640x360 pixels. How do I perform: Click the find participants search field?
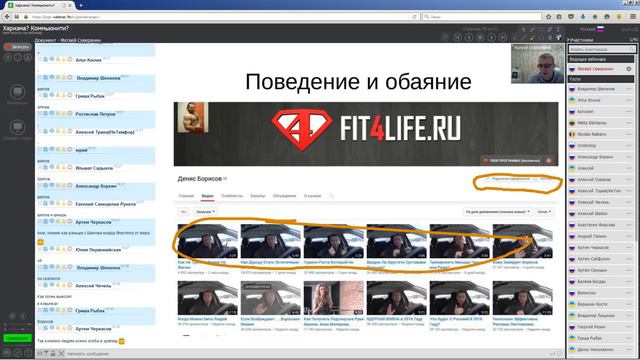(x=602, y=49)
